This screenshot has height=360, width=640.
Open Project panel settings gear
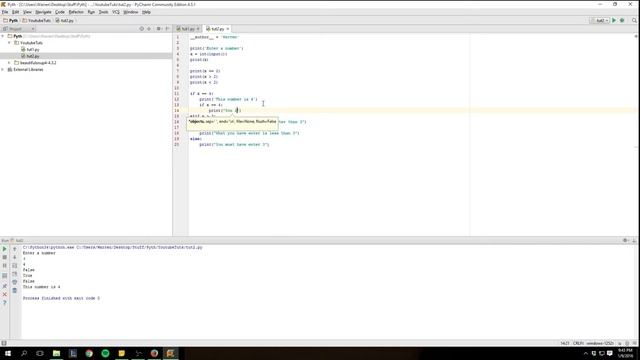159,29
